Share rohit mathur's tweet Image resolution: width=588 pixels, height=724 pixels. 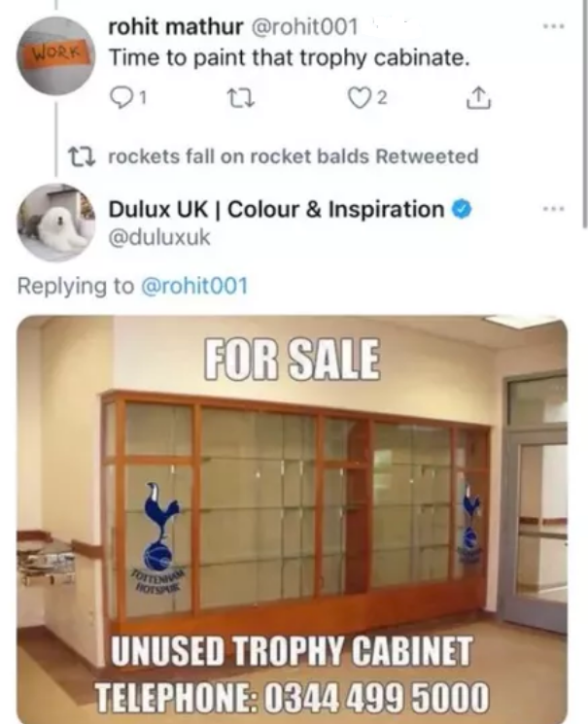(x=479, y=98)
